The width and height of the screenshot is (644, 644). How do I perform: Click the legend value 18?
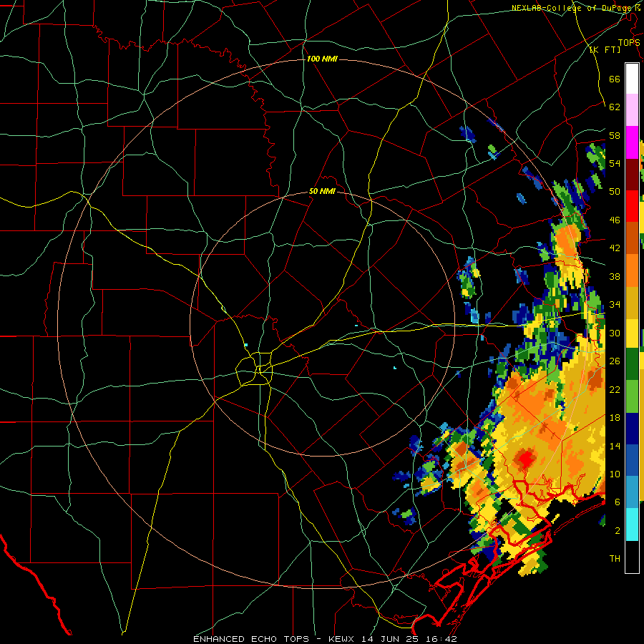point(615,418)
